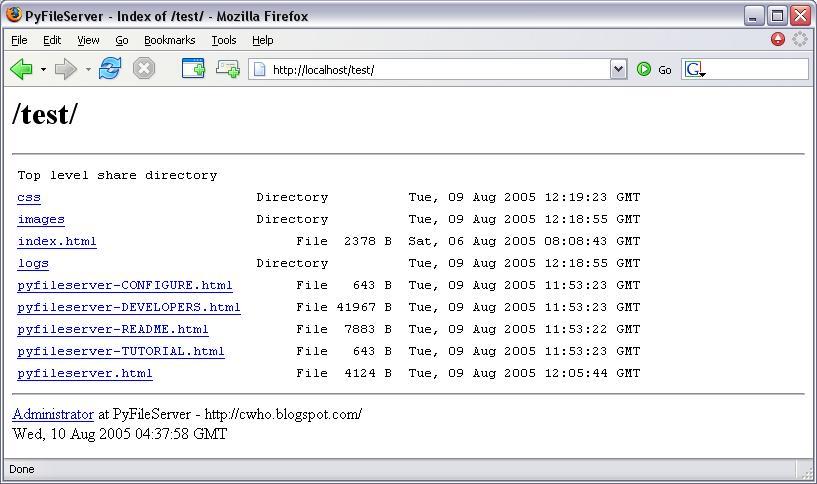Click the date ending 12:19:23 GMT
Screen dimensions: 817x484
tap(524, 197)
